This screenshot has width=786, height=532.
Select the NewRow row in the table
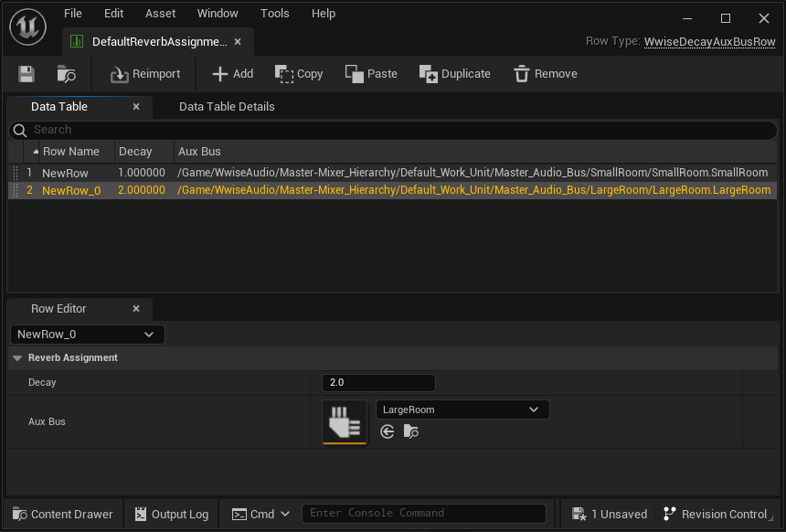tap(65, 173)
